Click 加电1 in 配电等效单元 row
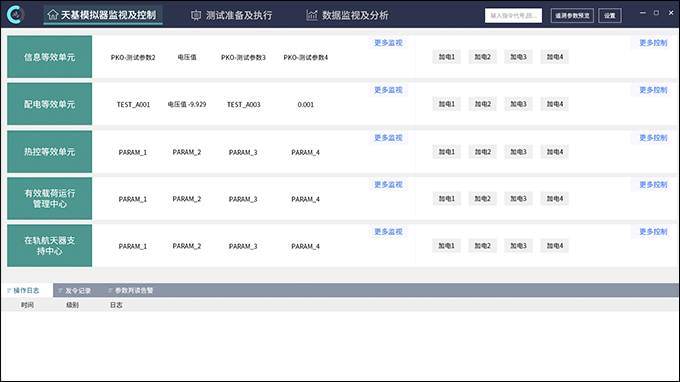Image resolution: width=680 pixels, height=382 pixels. (447, 104)
